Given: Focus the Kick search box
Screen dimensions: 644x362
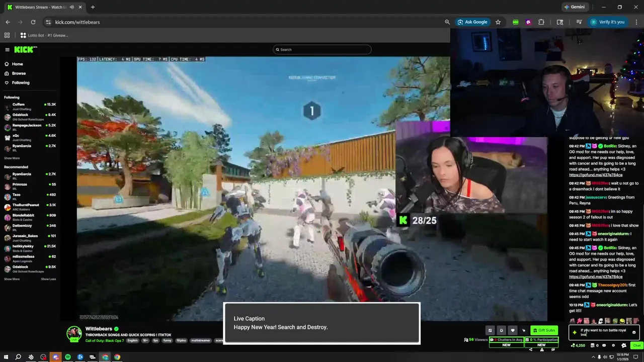Looking at the screenshot, I should [x=322, y=49].
